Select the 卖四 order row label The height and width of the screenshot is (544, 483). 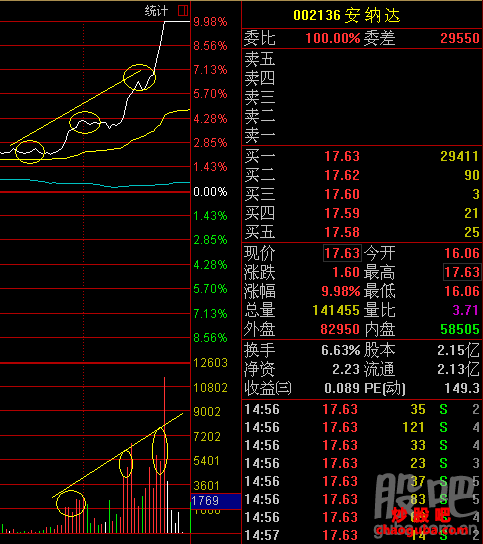tap(260, 78)
